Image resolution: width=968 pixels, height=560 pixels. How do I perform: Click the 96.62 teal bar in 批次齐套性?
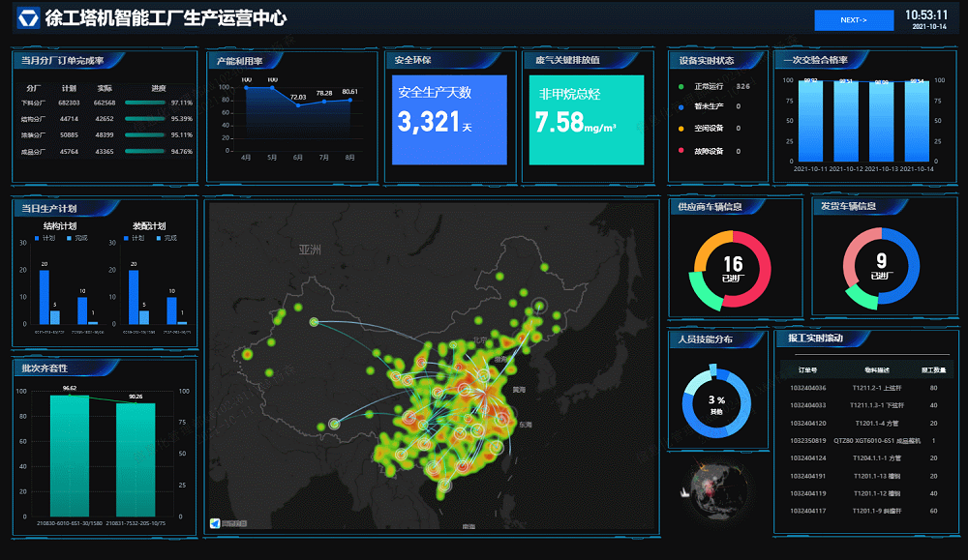click(x=70, y=455)
